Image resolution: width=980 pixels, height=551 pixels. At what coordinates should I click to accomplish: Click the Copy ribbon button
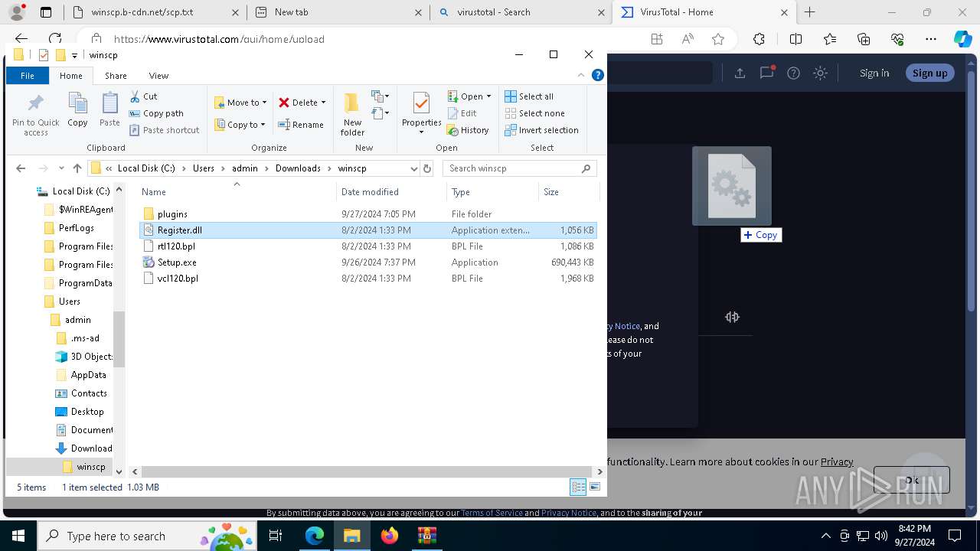[77, 109]
